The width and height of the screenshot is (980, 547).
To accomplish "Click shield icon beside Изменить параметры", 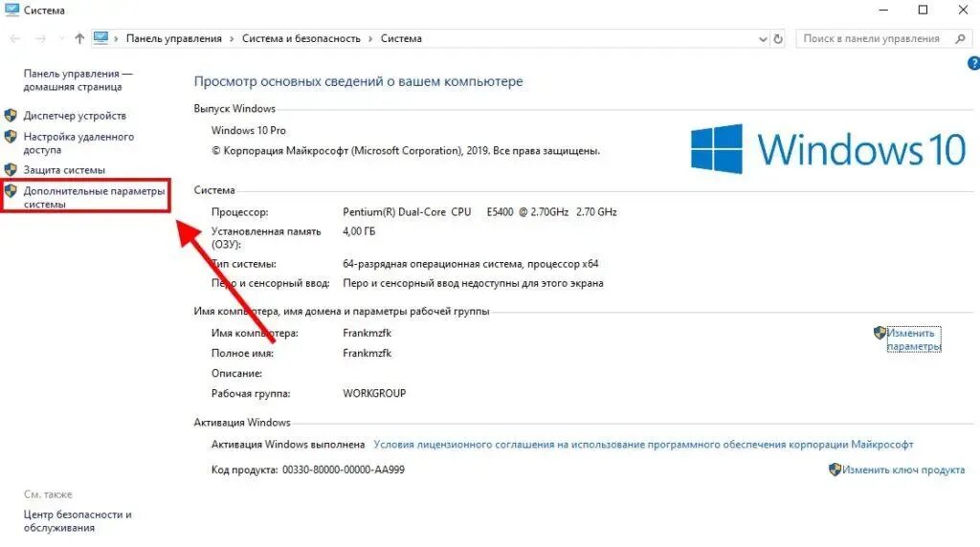I will tap(880, 333).
